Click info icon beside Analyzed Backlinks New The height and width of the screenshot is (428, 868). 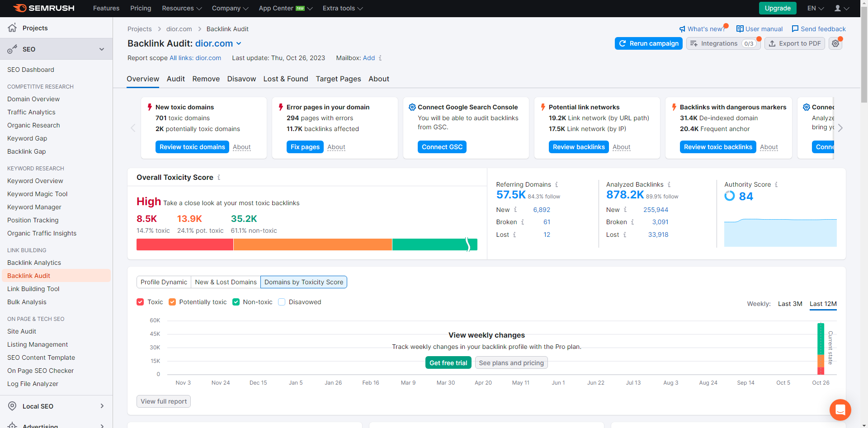click(625, 210)
